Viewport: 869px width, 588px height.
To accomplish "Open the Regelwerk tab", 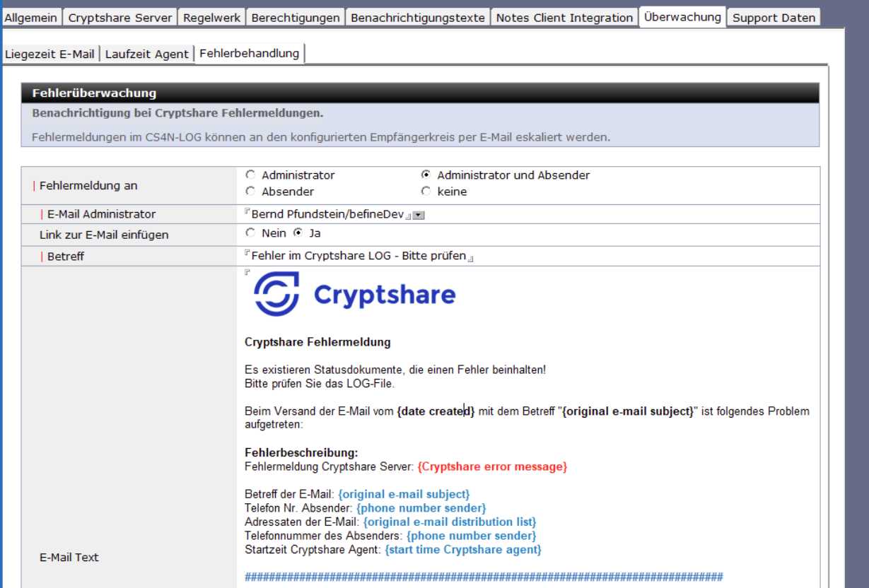I will click(x=211, y=18).
